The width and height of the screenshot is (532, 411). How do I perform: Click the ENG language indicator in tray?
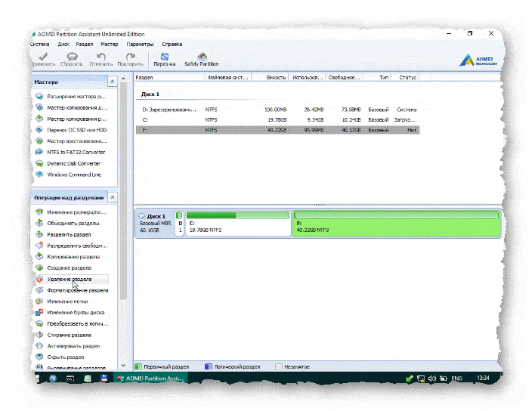click(456, 379)
